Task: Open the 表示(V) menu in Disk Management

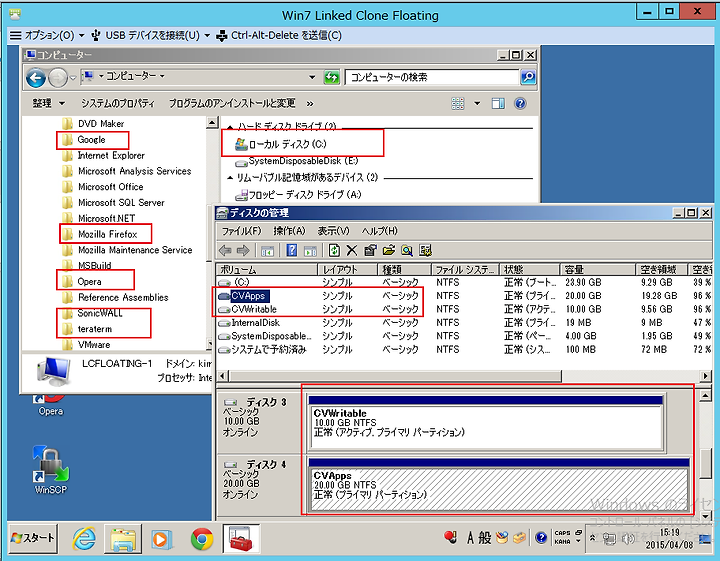Action: tap(333, 231)
